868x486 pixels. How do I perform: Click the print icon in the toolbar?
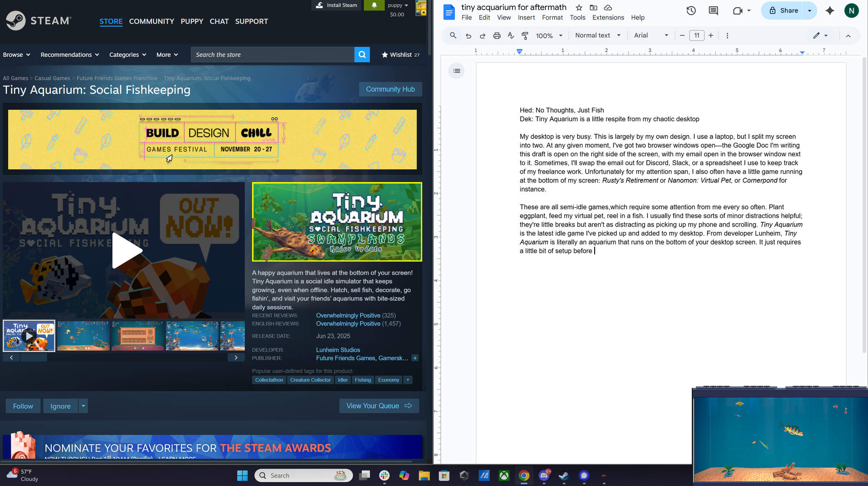pos(496,36)
